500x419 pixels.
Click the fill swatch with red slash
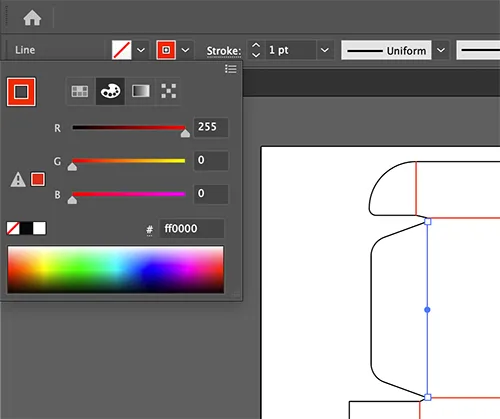121,50
